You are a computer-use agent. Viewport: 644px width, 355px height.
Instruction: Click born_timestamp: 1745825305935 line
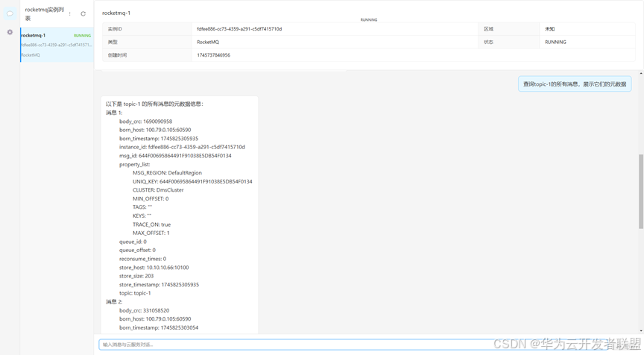tap(159, 139)
